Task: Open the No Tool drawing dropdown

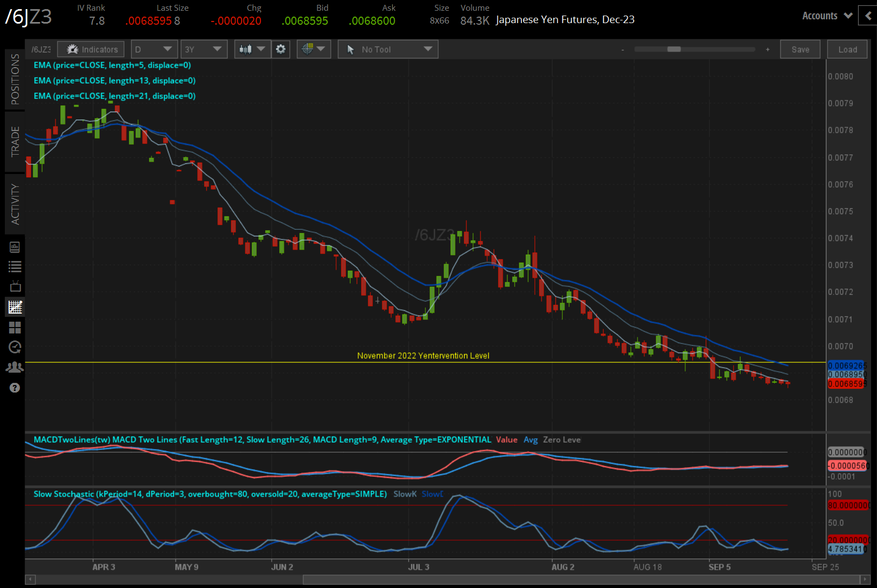Action: [x=388, y=49]
